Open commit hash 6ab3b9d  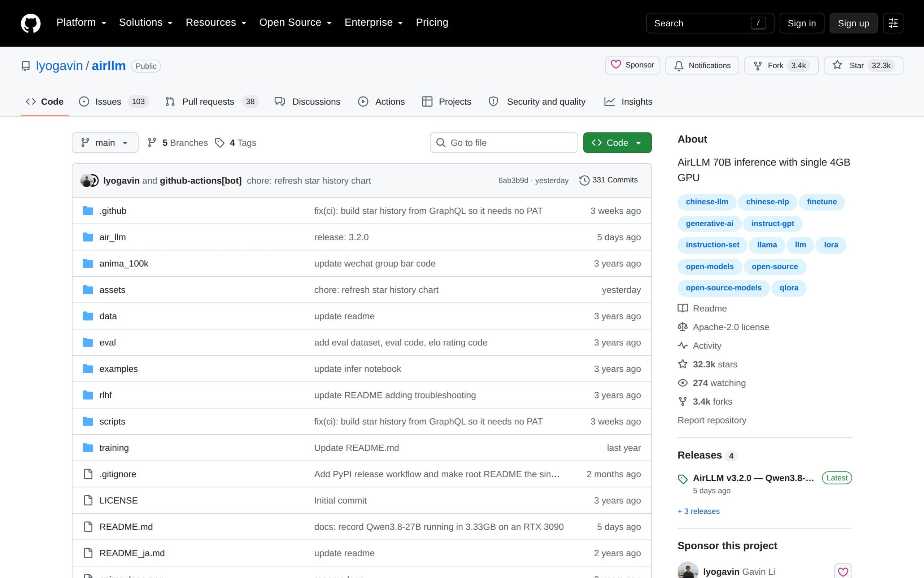513,180
